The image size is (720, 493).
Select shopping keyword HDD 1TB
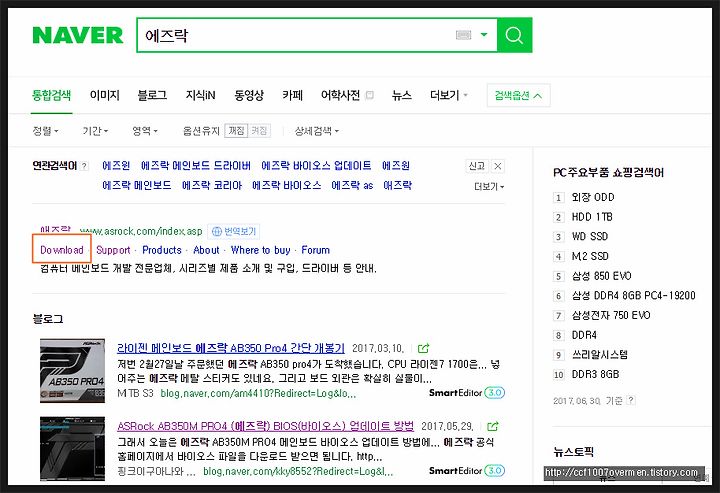click(x=592, y=217)
